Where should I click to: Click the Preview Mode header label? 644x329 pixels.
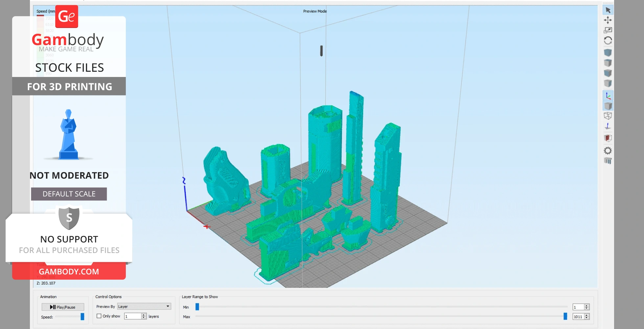point(315,11)
